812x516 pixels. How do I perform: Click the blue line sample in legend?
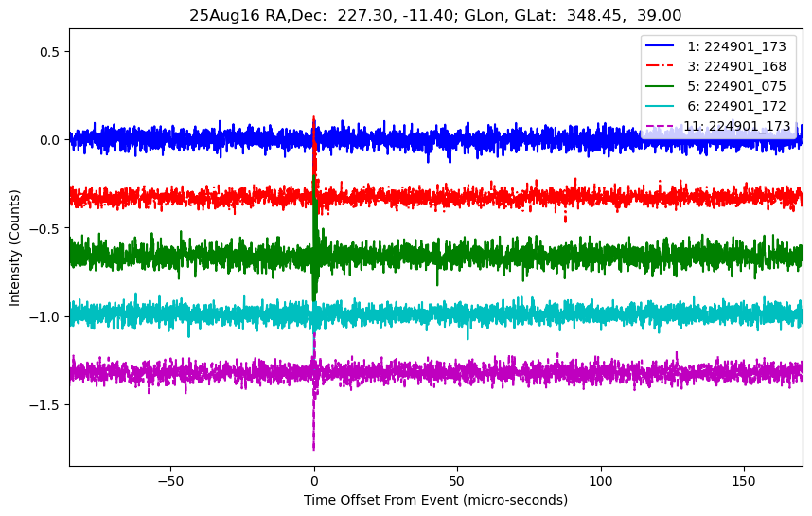[660, 46]
